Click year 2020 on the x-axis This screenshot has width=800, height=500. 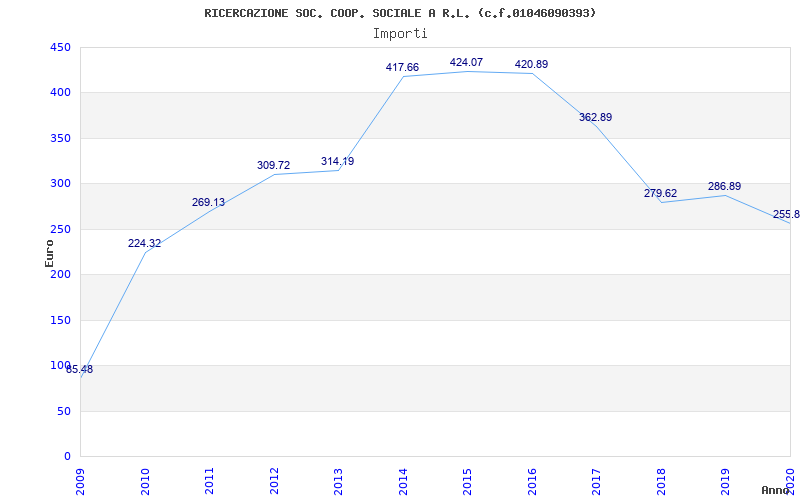(790, 481)
